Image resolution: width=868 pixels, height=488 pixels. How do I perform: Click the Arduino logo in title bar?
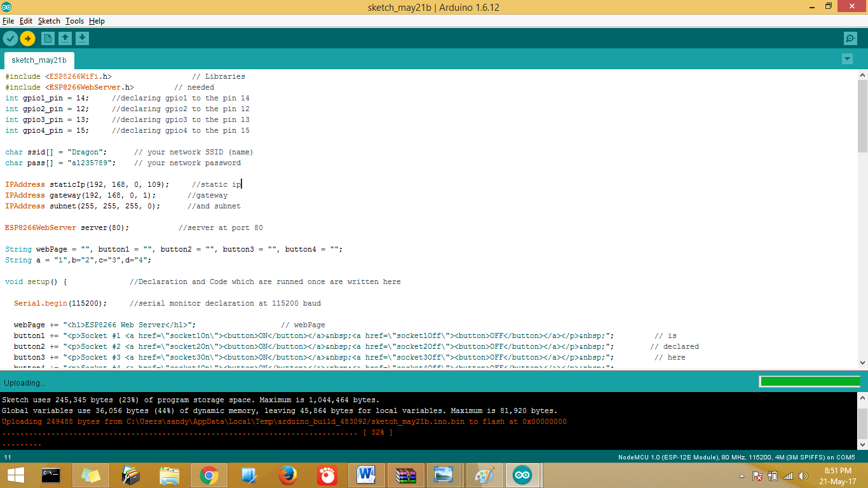pos(8,6)
